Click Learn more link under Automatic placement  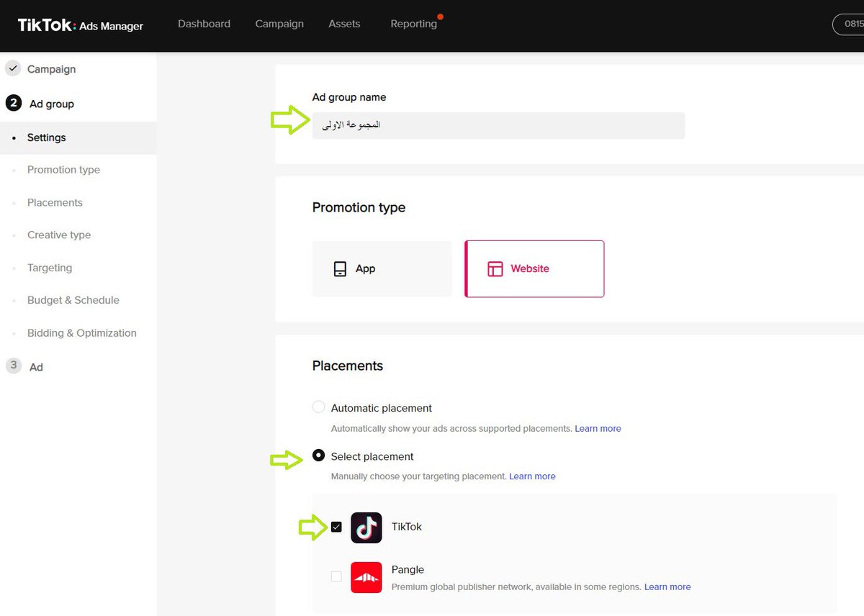tap(598, 428)
